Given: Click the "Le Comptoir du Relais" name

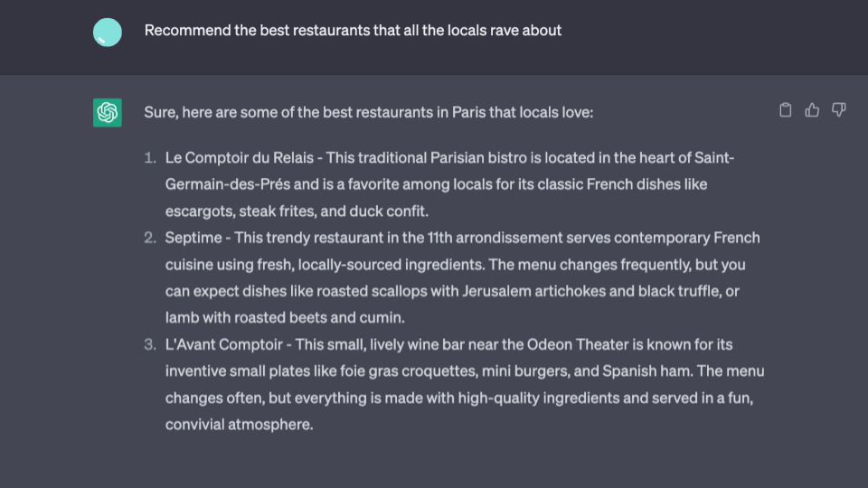Looking at the screenshot, I should point(239,157).
